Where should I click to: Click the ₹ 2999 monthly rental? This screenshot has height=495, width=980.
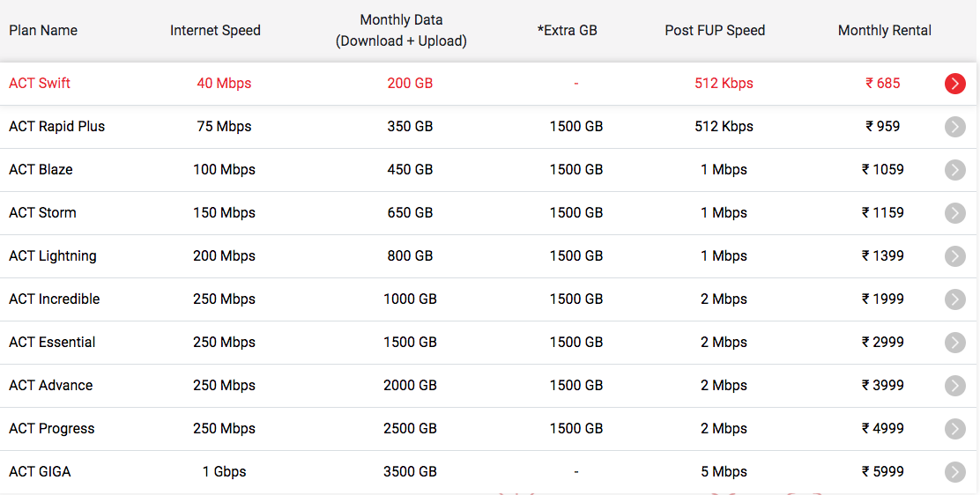(x=882, y=342)
